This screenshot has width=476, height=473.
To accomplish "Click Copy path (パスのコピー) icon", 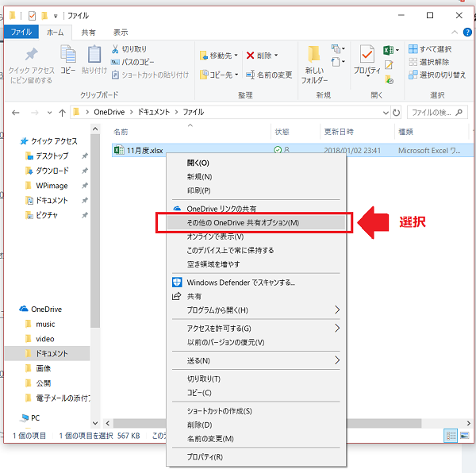I will 115,62.
